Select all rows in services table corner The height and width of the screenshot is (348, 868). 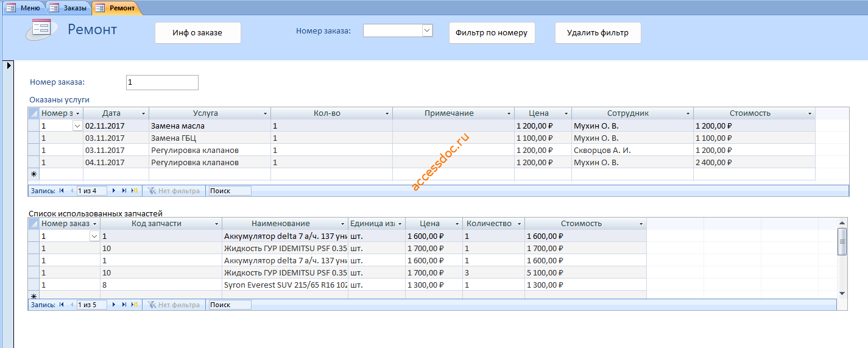pos(34,113)
